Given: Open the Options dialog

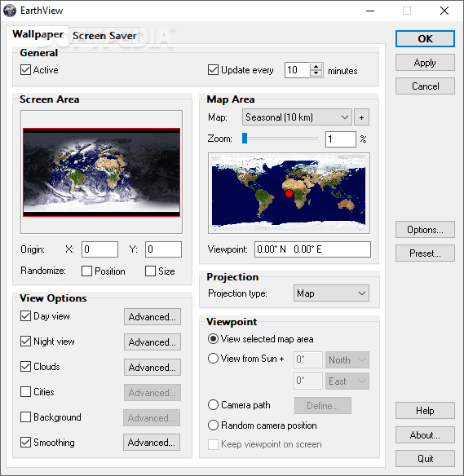Looking at the screenshot, I should tap(425, 230).
